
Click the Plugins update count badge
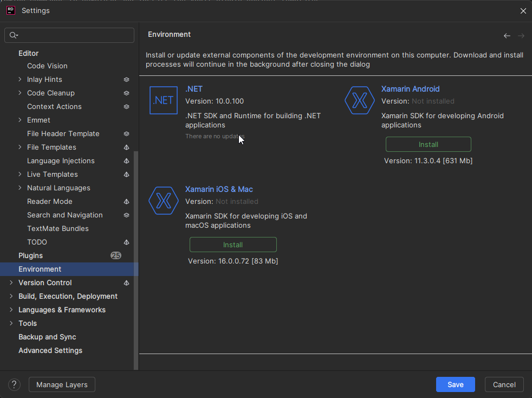coord(116,256)
